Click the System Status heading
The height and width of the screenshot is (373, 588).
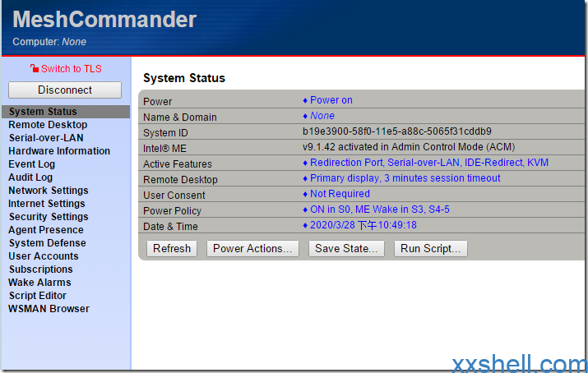pyautogui.click(x=184, y=78)
